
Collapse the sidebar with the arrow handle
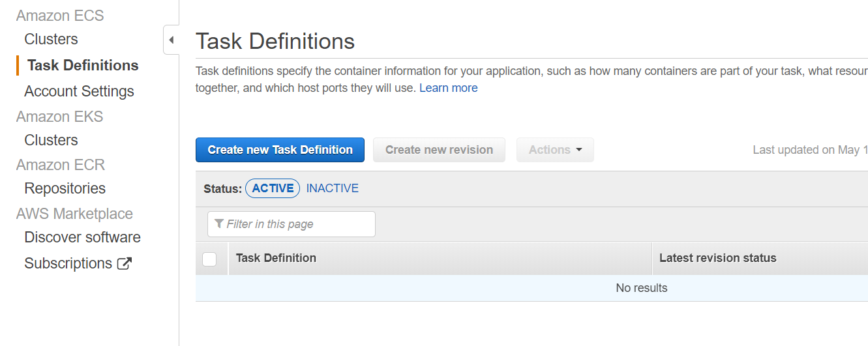pos(171,40)
